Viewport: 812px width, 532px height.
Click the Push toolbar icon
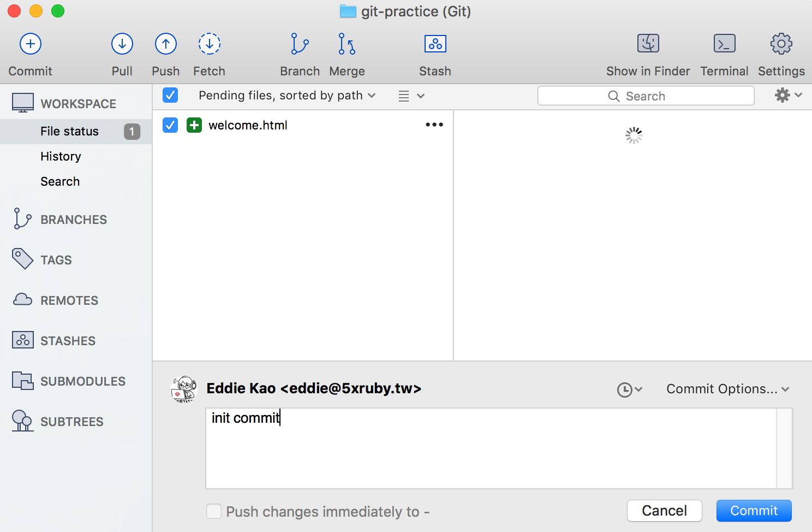[x=165, y=44]
